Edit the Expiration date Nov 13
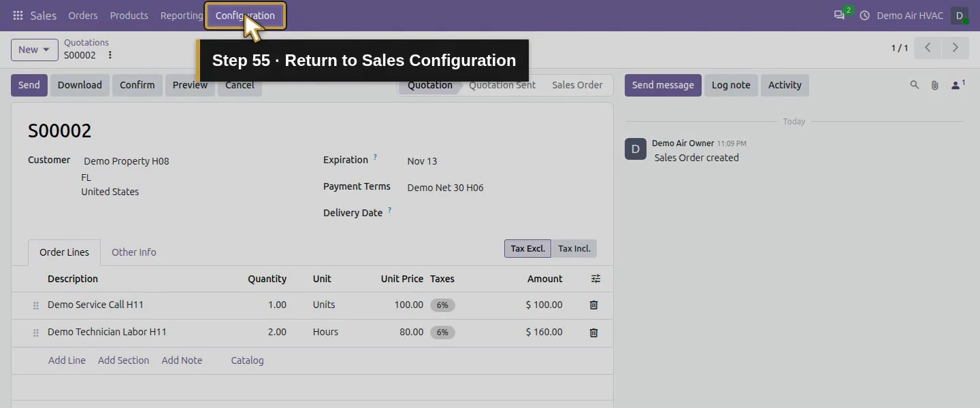Viewport: 980px width, 408px height. [422, 161]
